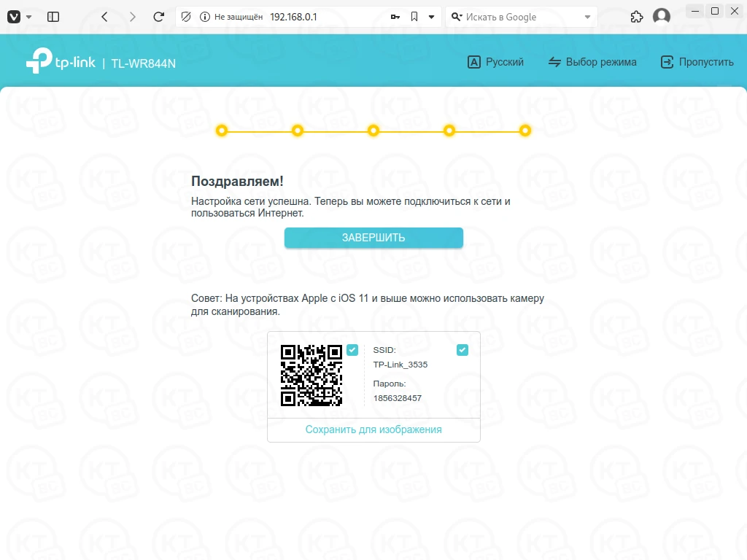This screenshot has width=747, height=560.
Task: Reload the router setup page
Action: tap(158, 17)
